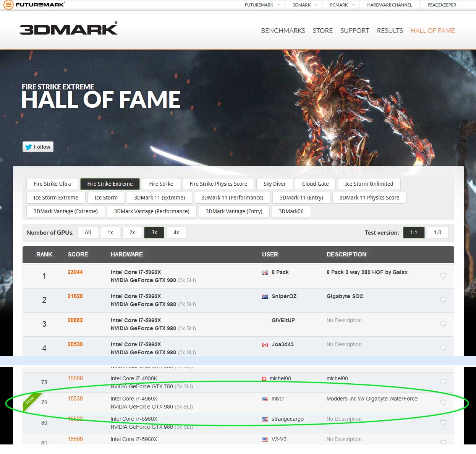Open PEACEKEEPER in the top bar

(x=442, y=5)
